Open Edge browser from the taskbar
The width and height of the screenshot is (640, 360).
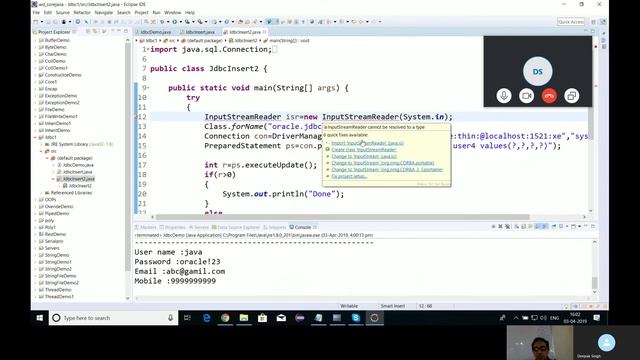[207, 318]
